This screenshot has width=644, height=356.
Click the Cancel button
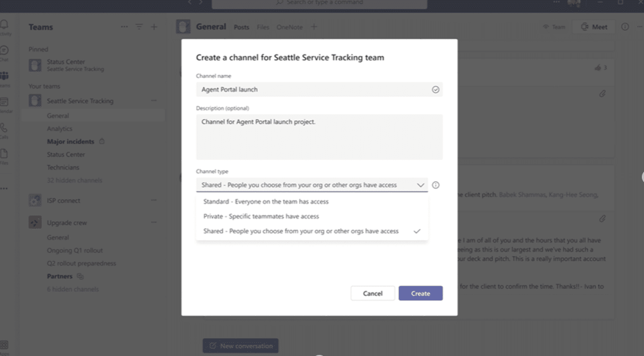372,293
